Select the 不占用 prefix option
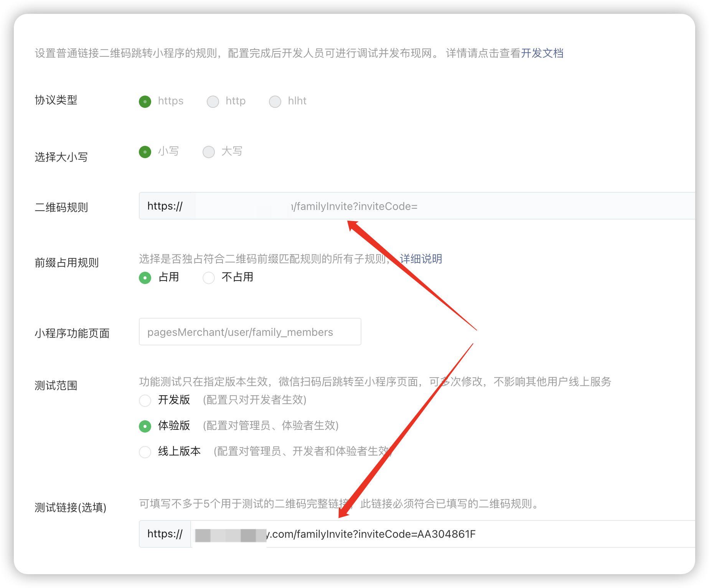The height and width of the screenshot is (588, 709). click(x=209, y=278)
